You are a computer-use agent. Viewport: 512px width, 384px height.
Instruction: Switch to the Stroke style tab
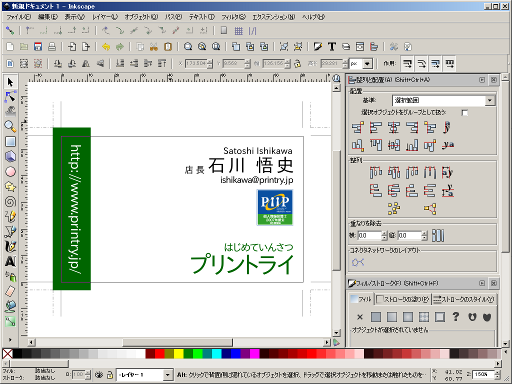[x=464, y=299]
